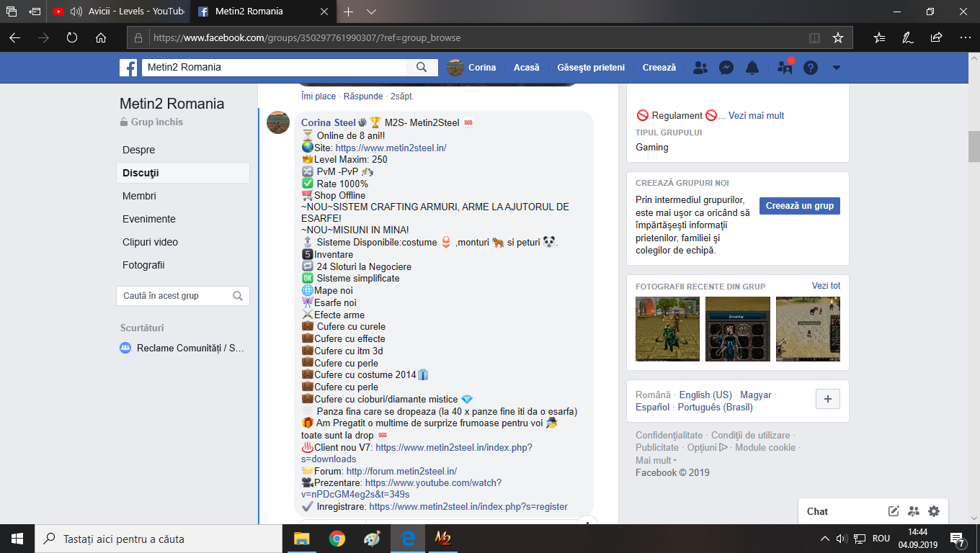Click 'Creează un grup' button
The width and height of the screenshot is (980, 553).
pyautogui.click(x=800, y=205)
